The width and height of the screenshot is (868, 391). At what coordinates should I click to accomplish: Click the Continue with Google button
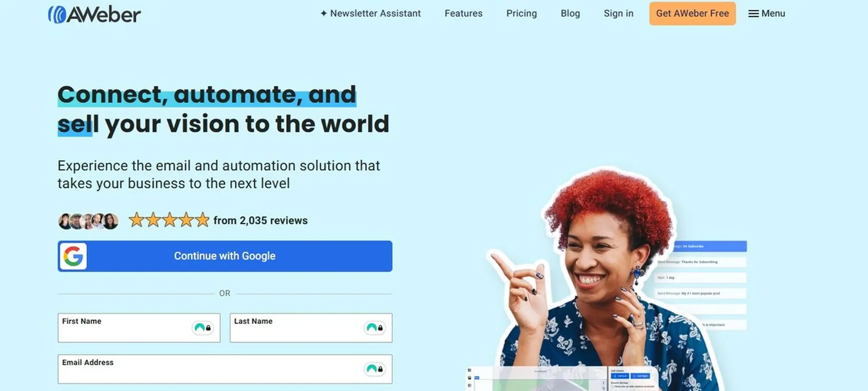[225, 256]
